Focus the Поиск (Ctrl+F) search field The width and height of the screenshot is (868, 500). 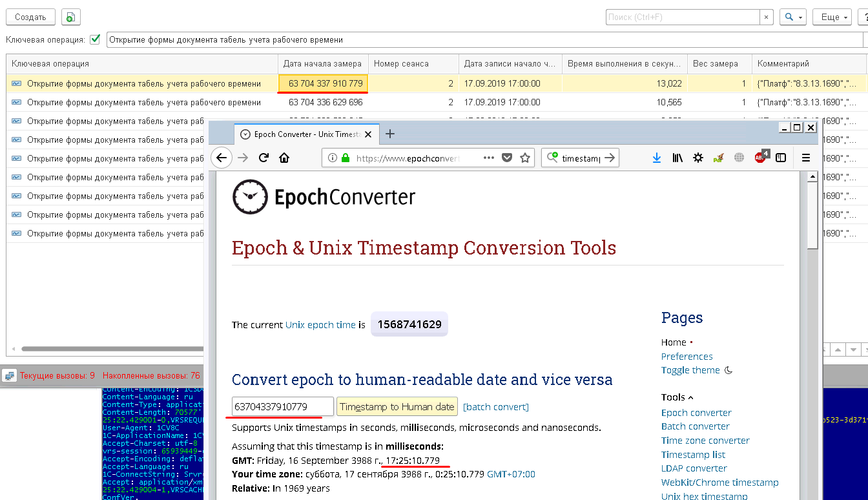pyautogui.click(x=683, y=17)
